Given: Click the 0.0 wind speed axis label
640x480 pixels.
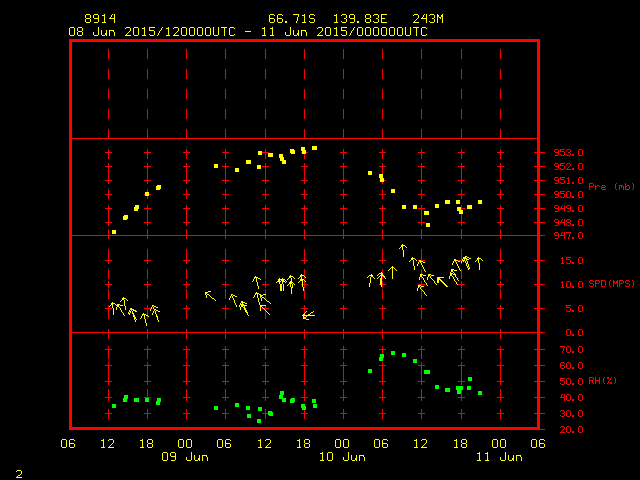Looking at the screenshot, I should click(x=574, y=333).
